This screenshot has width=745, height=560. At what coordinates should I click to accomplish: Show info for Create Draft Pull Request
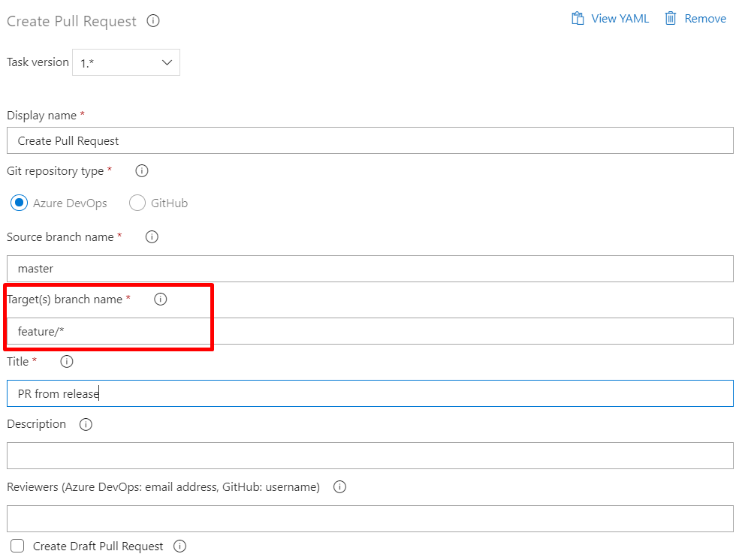[179, 546]
